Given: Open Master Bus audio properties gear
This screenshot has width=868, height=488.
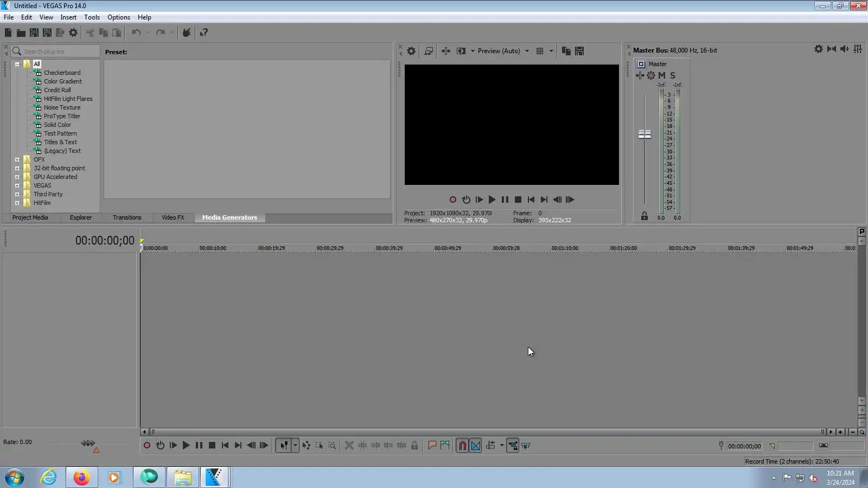Looking at the screenshot, I should pos(819,49).
